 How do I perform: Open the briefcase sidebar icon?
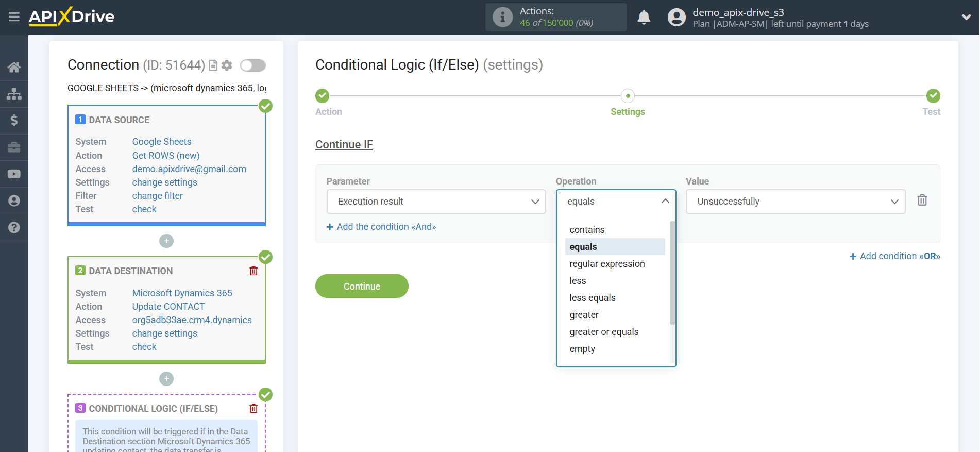click(14, 147)
